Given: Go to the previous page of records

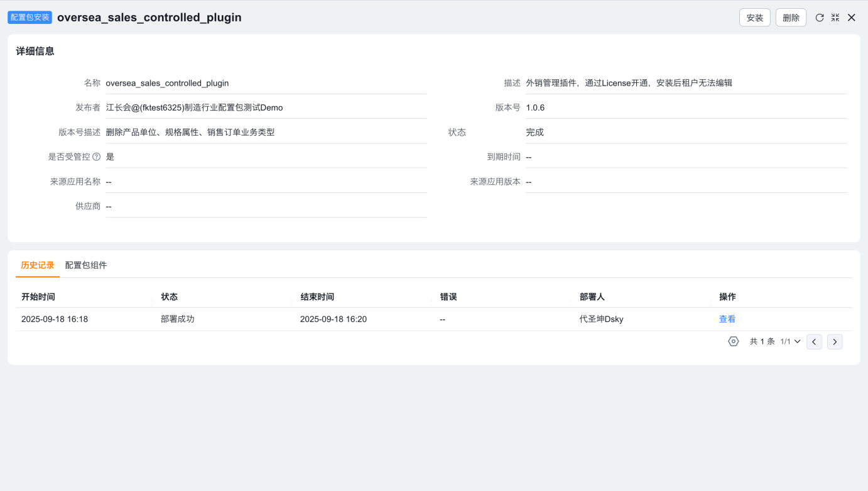Looking at the screenshot, I should point(814,341).
